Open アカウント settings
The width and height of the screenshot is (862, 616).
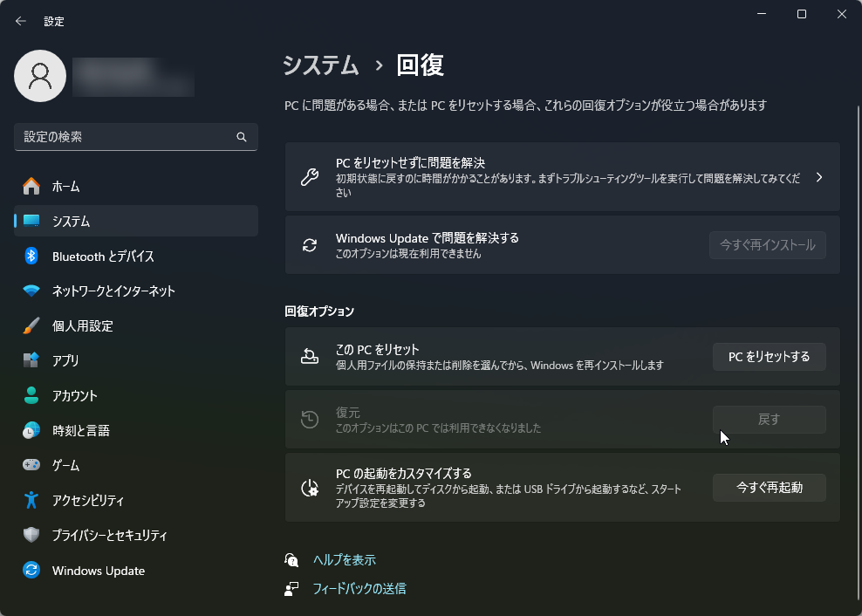pos(79,395)
